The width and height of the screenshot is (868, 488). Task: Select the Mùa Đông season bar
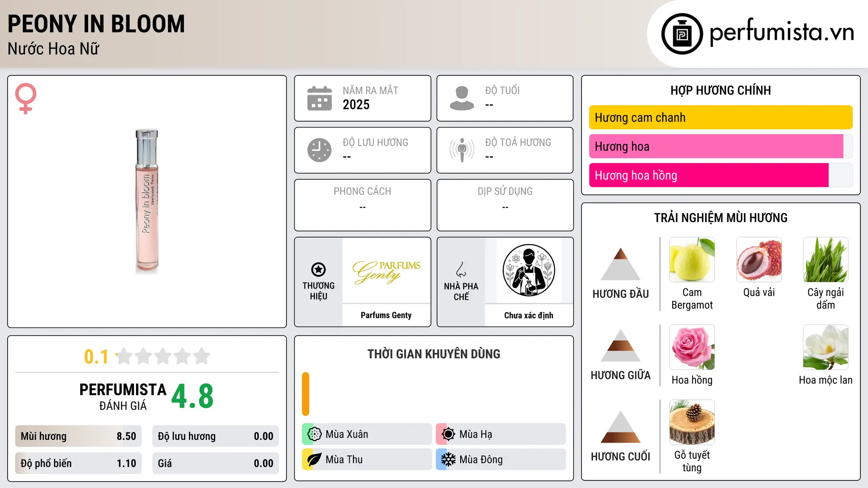click(501, 460)
